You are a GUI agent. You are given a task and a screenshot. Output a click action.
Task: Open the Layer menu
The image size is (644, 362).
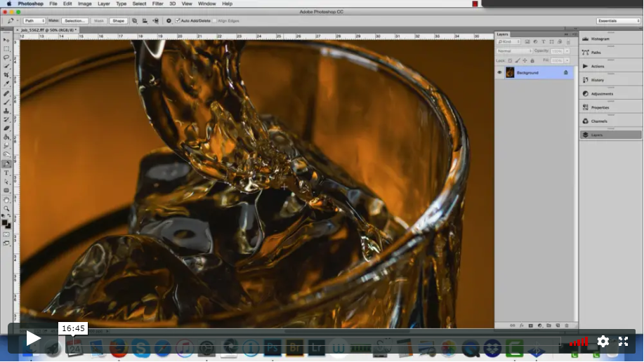click(x=103, y=4)
